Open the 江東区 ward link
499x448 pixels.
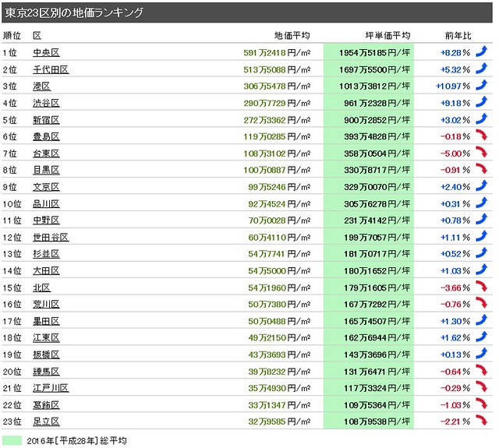47,337
